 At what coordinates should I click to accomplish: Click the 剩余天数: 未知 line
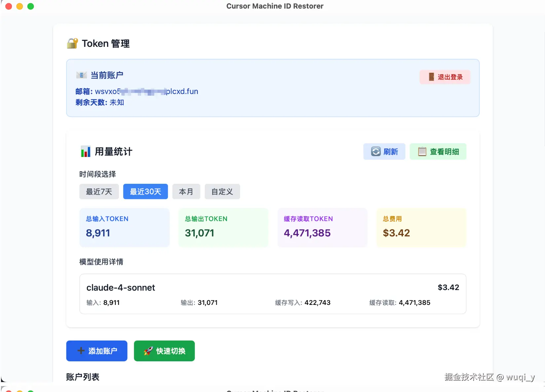click(100, 102)
